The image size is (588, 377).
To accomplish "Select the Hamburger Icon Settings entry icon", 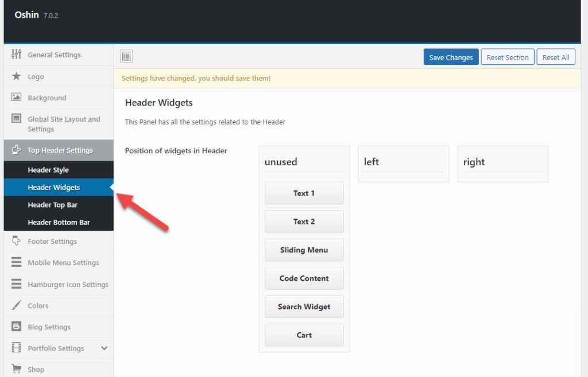I will pyautogui.click(x=16, y=284).
